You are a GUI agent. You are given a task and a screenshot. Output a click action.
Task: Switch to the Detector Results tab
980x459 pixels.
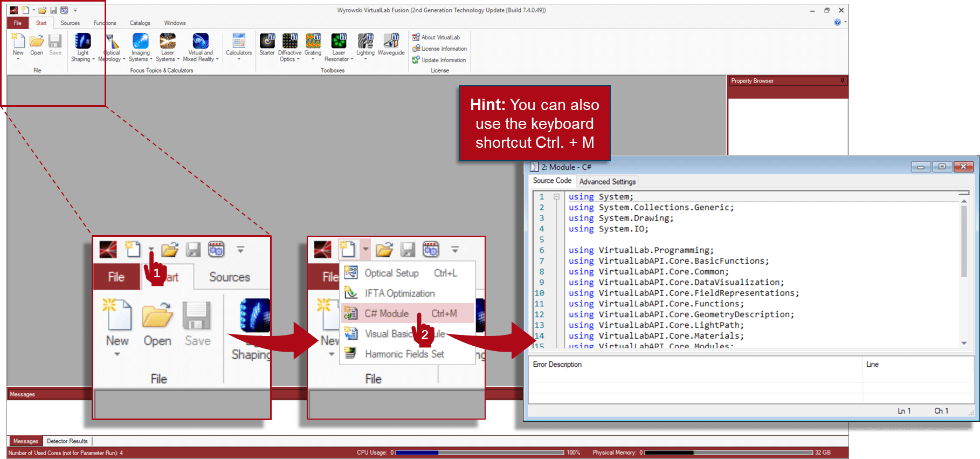pos(67,441)
